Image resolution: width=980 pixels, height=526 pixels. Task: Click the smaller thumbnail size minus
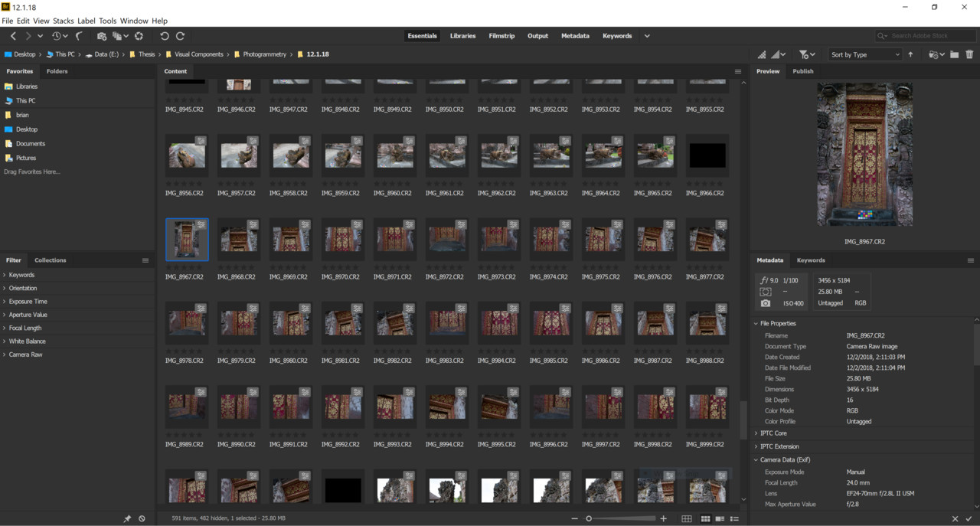tap(575, 518)
